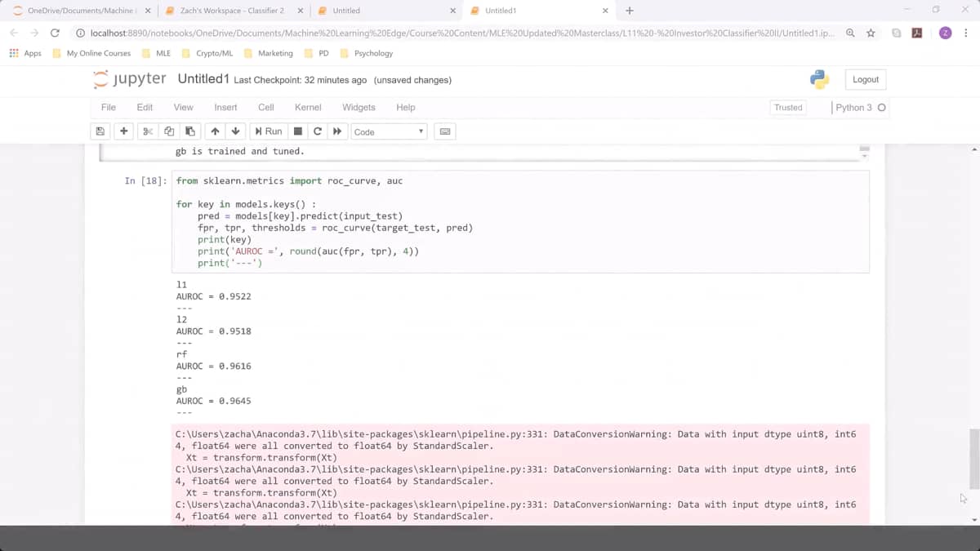
Task: Move selected cell down arrow
Action: coord(235,131)
